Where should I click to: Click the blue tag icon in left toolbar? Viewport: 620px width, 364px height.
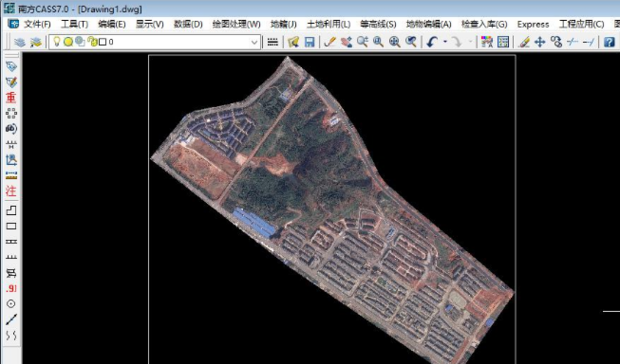[x=11, y=66]
